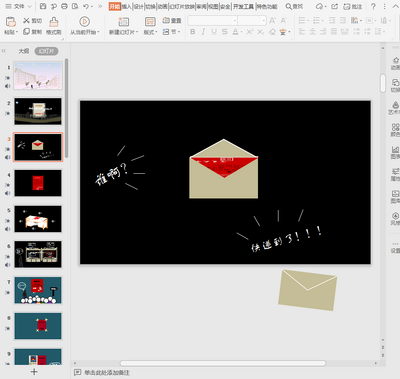
Task: Click the "快递到了!!!" text on slide
Action: tap(287, 239)
